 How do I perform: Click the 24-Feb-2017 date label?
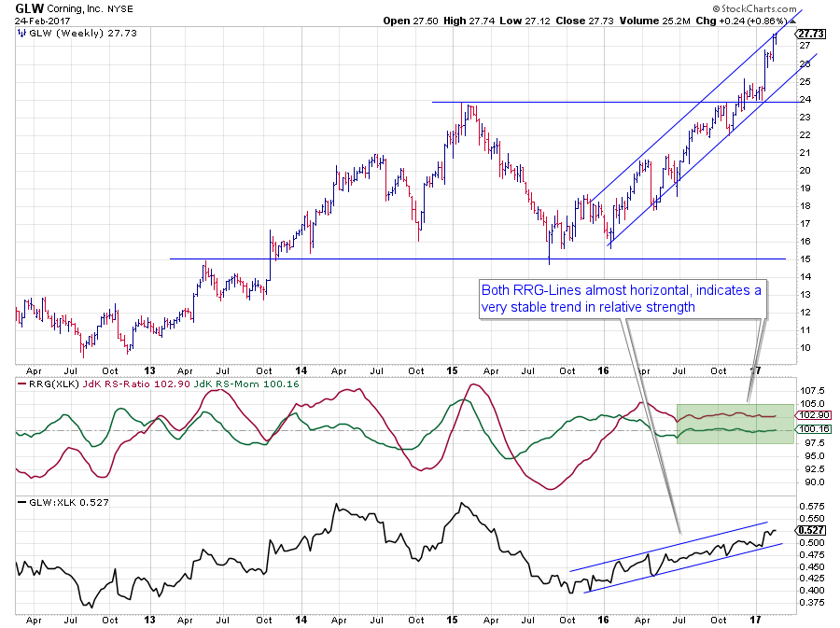pos(42,21)
